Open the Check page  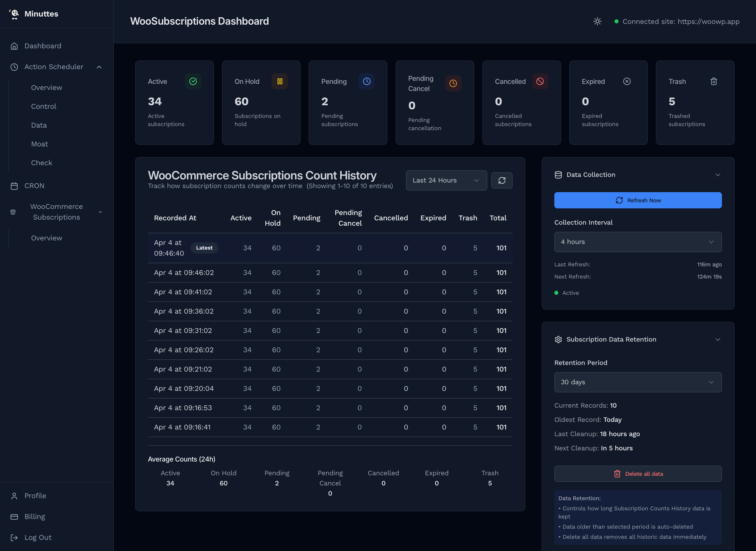(41, 162)
